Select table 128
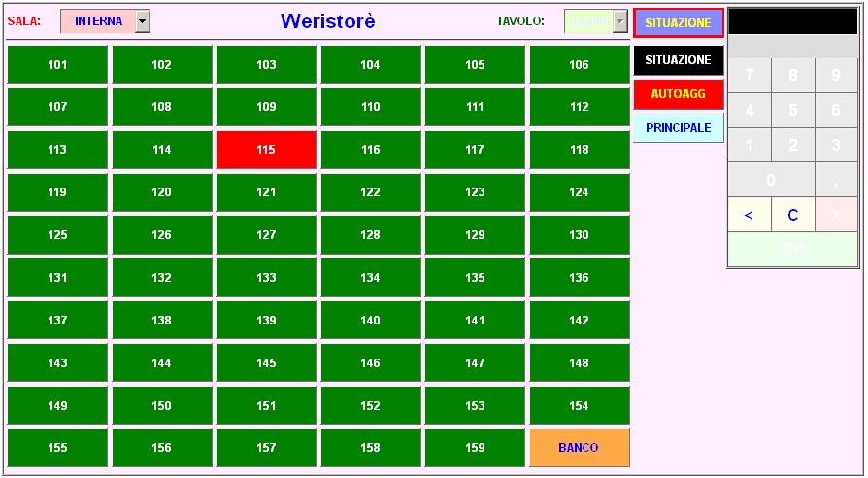 [x=370, y=235]
